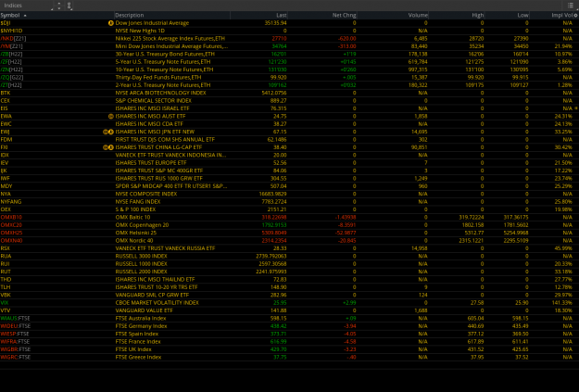Sort by the Impl Vol column header
The height and width of the screenshot is (392, 579).
[x=562, y=15]
